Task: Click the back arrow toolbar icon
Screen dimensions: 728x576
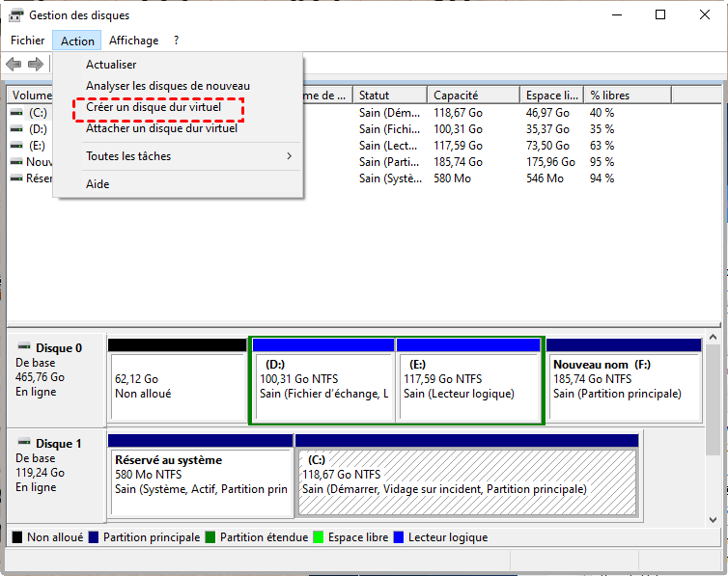Action: coord(14,64)
